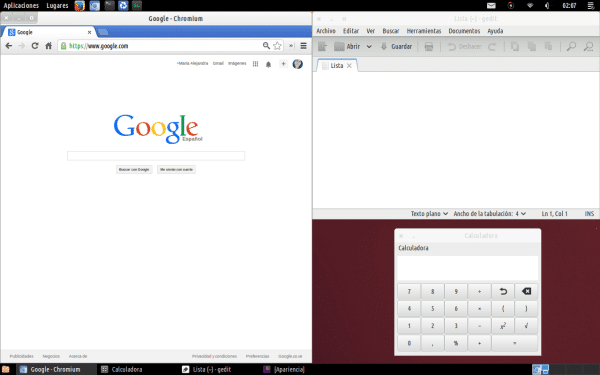Click inside the Google search box
The height and width of the screenshot is (375, 600).
click(156, 156)
